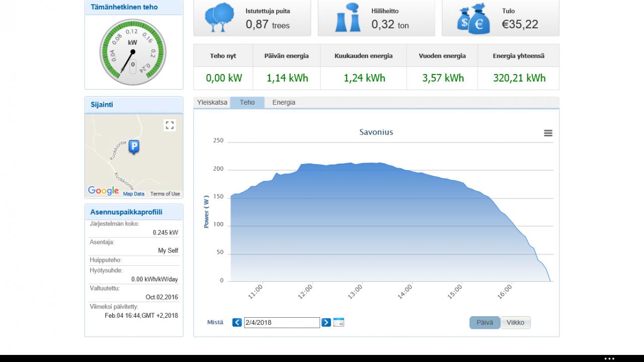
Task: Click the blue map location marker
Action: click(x=134, y=147)
